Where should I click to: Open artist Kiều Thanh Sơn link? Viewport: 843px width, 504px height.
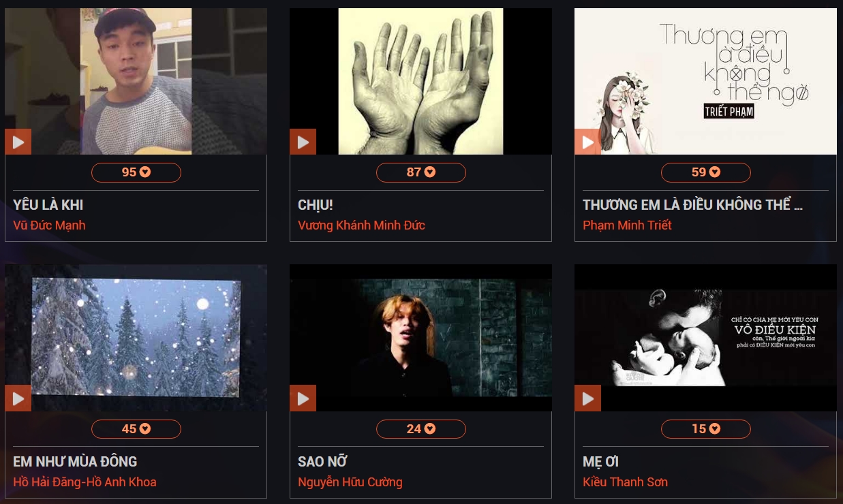pyautogui.click(x=625, y=482)
